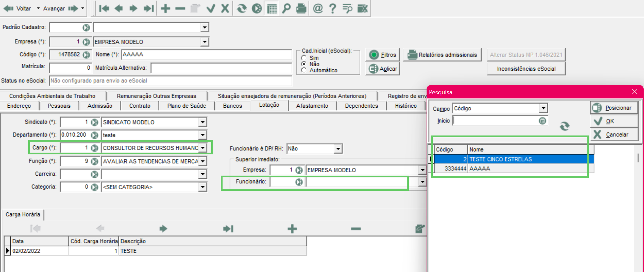Screen dimensions: 644x272
Task: Open search magnifier in top toolbar
Action: point(286,8)
